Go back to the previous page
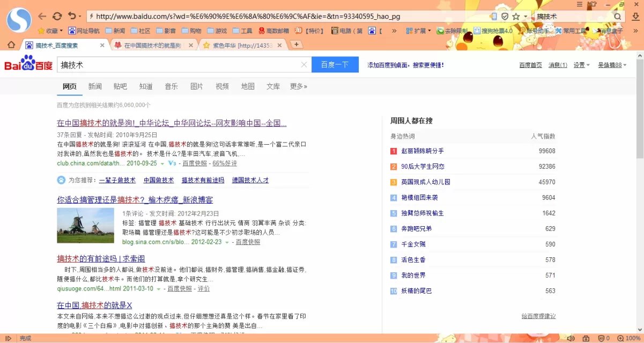 pos(42,17)
